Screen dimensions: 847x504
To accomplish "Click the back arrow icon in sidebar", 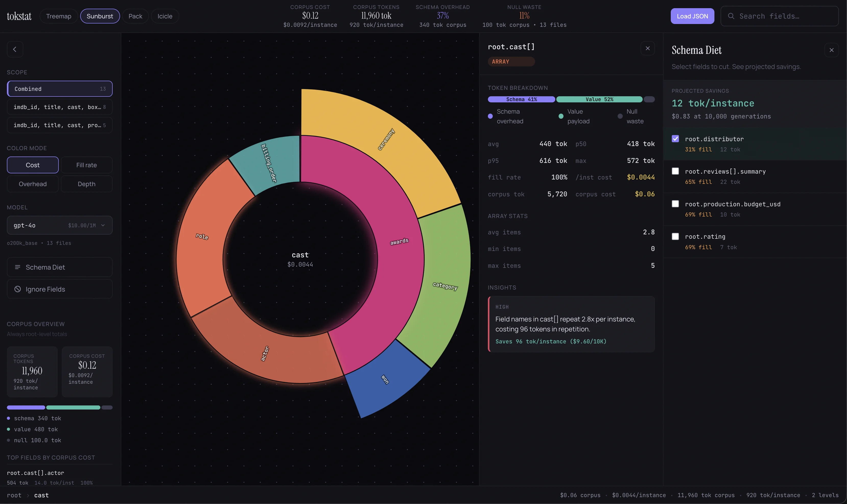I will point(15,49).
